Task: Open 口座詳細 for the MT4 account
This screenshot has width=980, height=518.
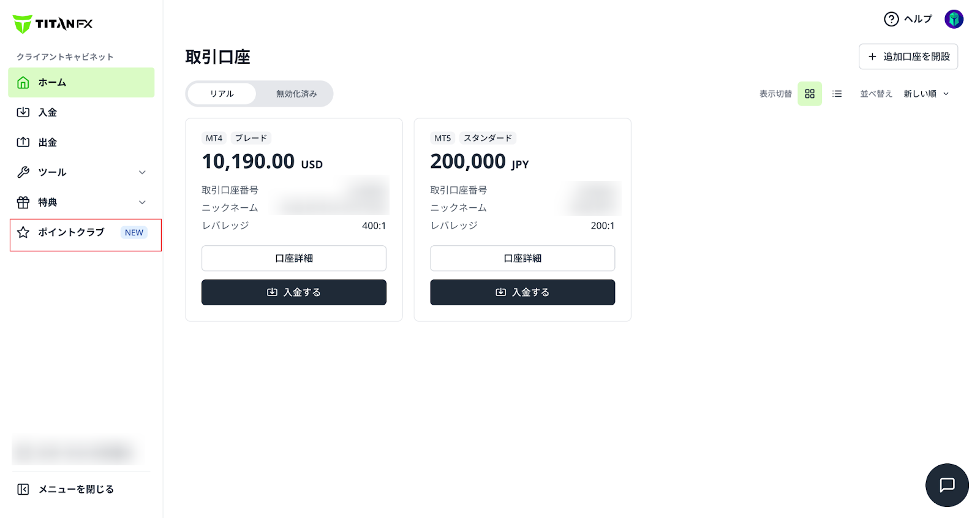Action: 294,258
